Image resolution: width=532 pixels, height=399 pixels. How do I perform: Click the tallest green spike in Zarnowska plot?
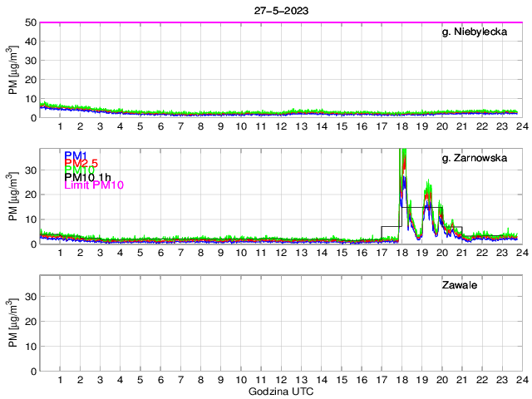pyautogui.click(x=402, y=153)
